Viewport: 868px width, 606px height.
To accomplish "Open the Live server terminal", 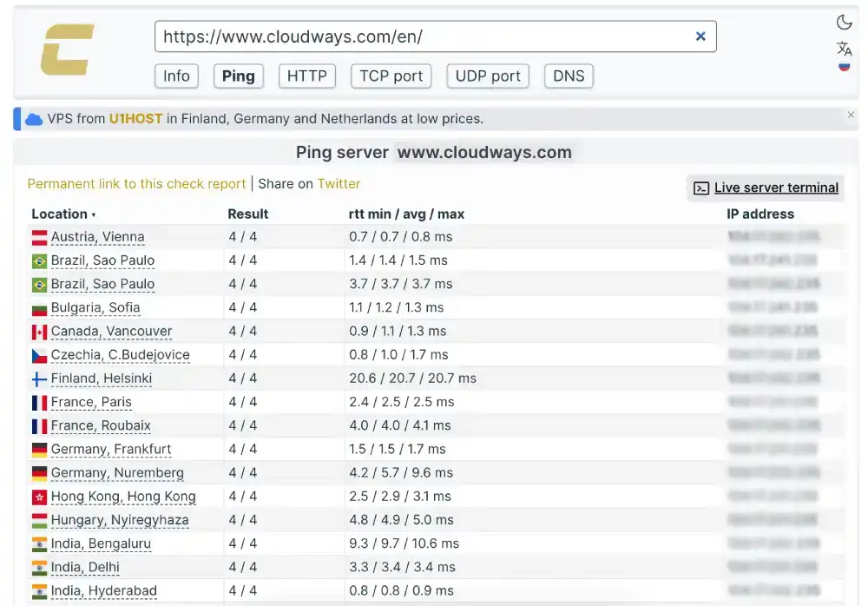I will pos(776,188).
